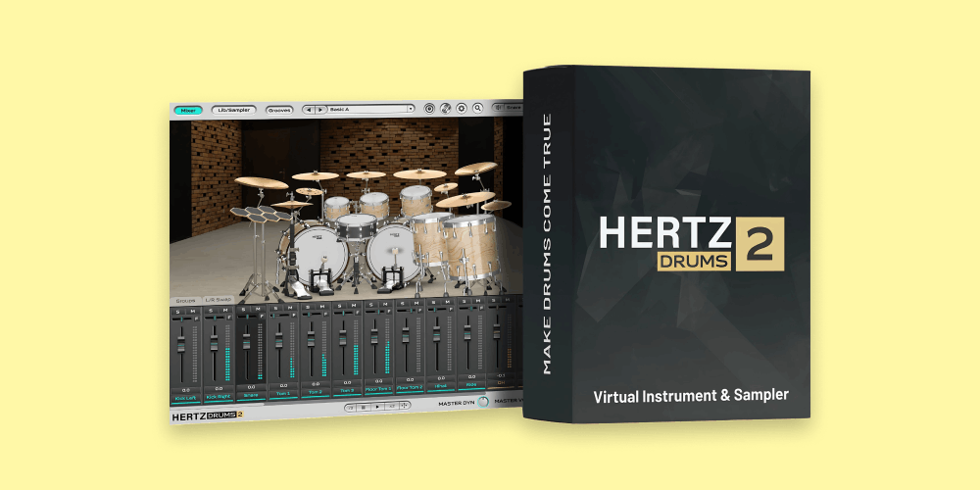Open the Basic A preset dropdown arrow
The height and width of the screenshot is (490, 980).
(x=411, y=109)
